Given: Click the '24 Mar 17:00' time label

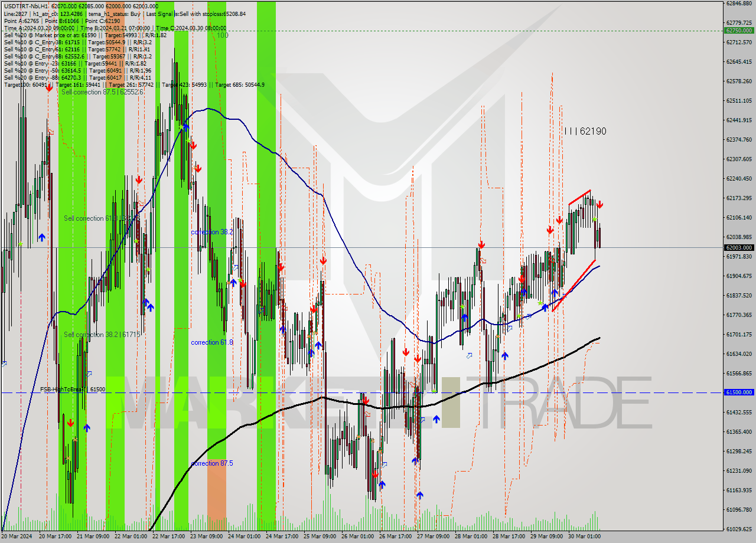Looking at the screenshot, I should click(x=282, y=537).
